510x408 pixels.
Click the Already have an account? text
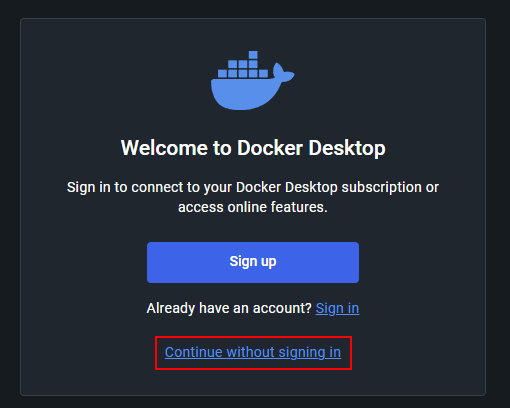coord(229,308)
